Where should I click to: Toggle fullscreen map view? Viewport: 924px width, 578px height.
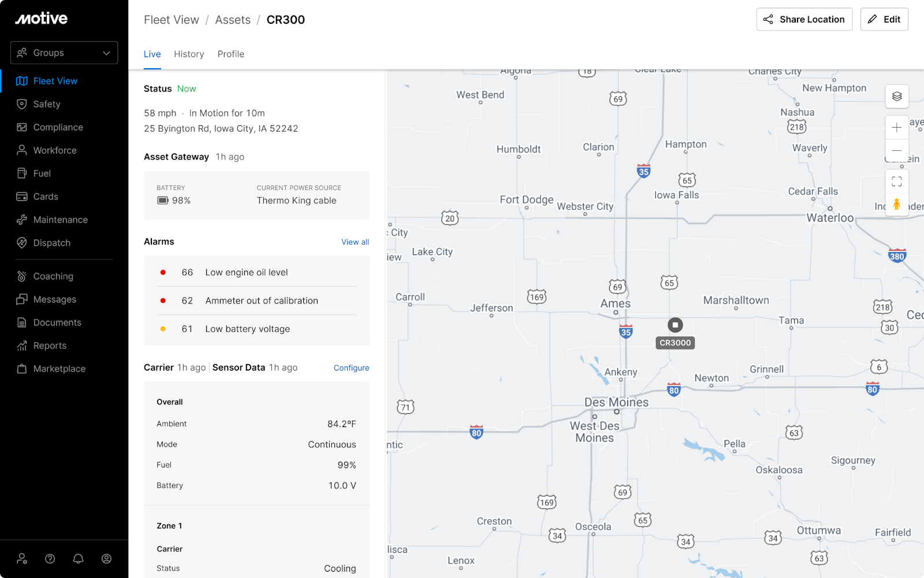pyautogui.click(x=896, y=181)
